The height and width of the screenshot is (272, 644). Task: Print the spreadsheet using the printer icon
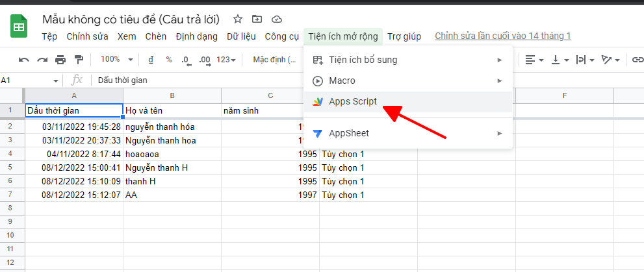pos(60,60)
